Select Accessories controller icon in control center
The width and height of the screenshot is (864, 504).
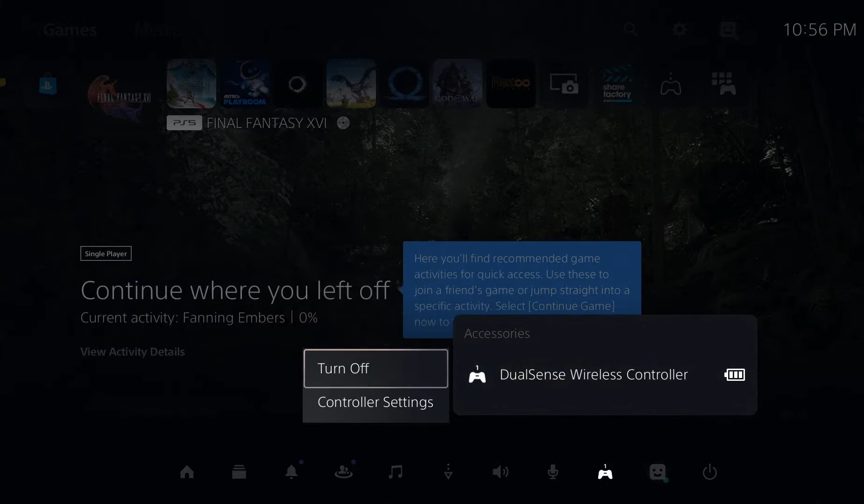point(605,472)
